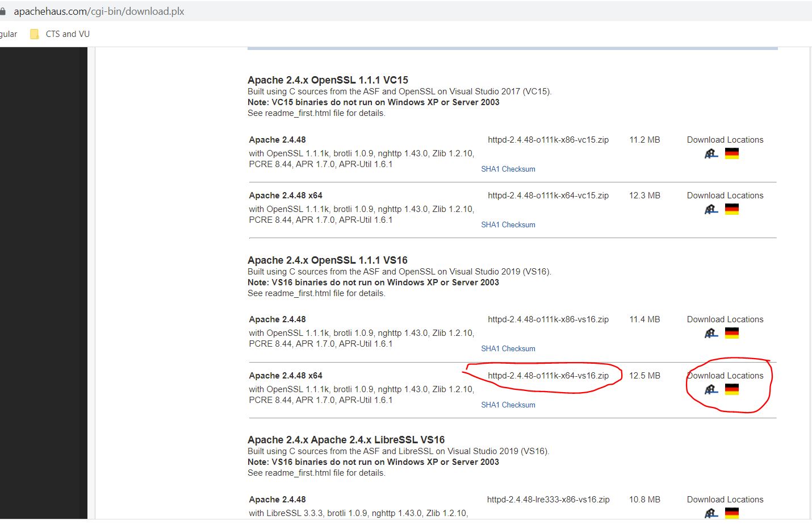Image resolution: width=812 pixels, height=524 pixels.
Task: Click the httpd-2.4.48-o111k-x64-vs16.zip filename
Action: (548, 375)
